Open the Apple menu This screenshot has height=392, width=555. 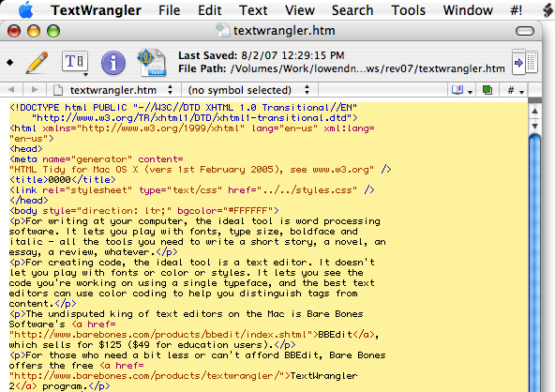point(25,10)
